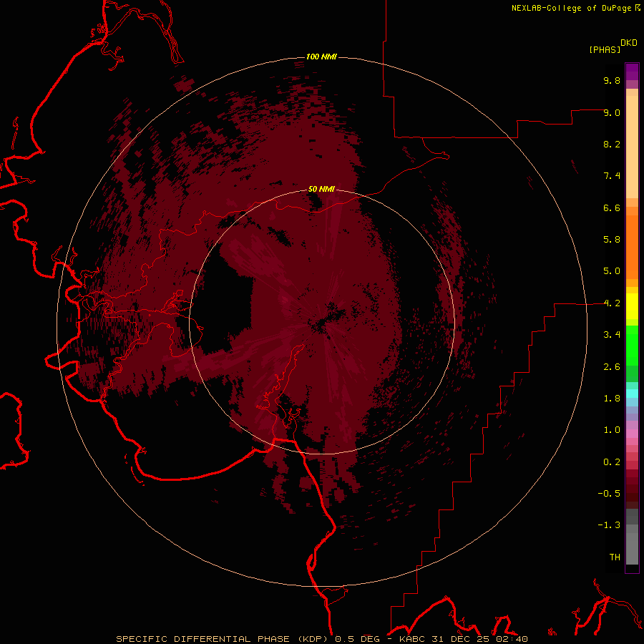Click the 5.0 value on the color scale
The height and width of the screenshot is (644, 644).
(x=612, y=271)
